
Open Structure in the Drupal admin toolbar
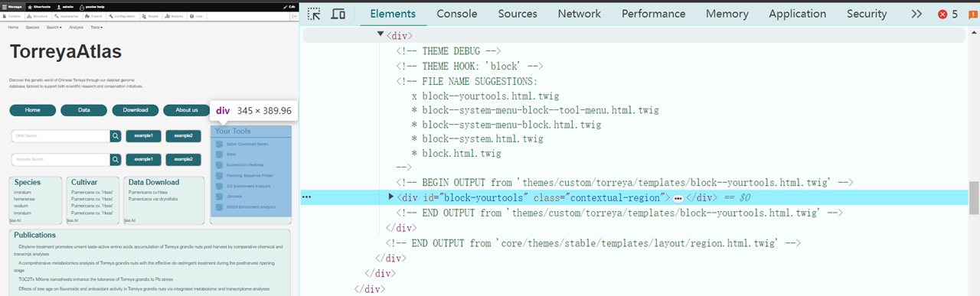tap(38, 15)
